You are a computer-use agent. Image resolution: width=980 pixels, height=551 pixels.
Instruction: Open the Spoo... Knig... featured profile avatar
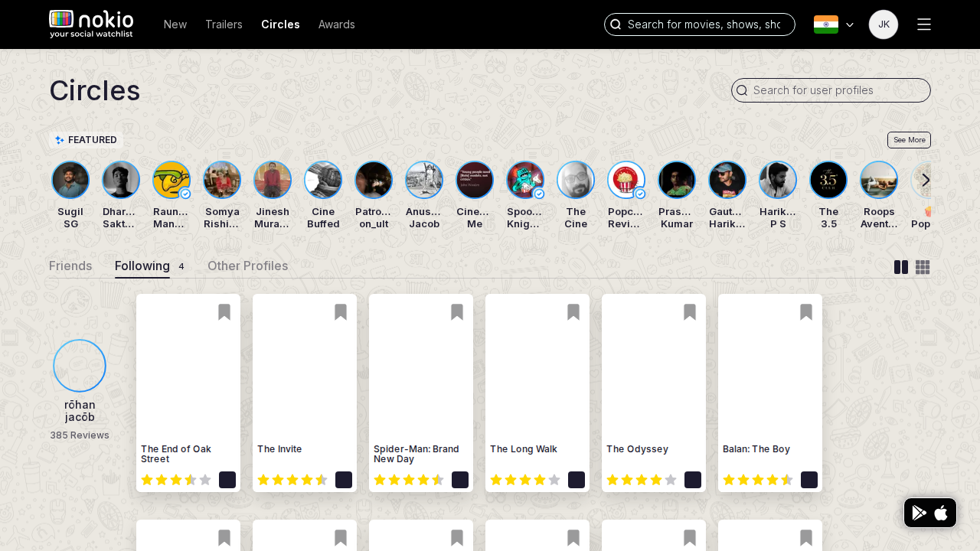pyautogui.click(x=525, y=180)
